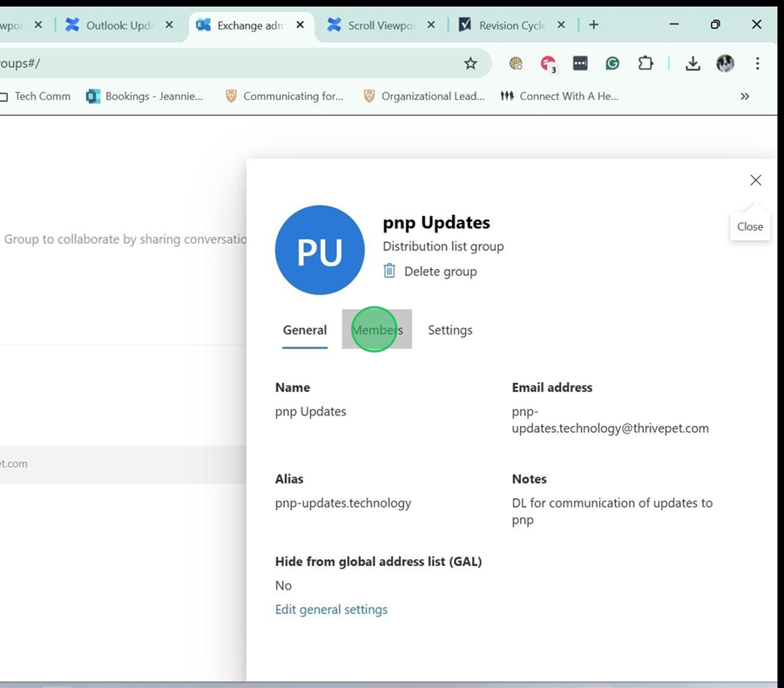Open Chrome Downloads icon
Screen dimensions: 784x688
pos(693,63)
